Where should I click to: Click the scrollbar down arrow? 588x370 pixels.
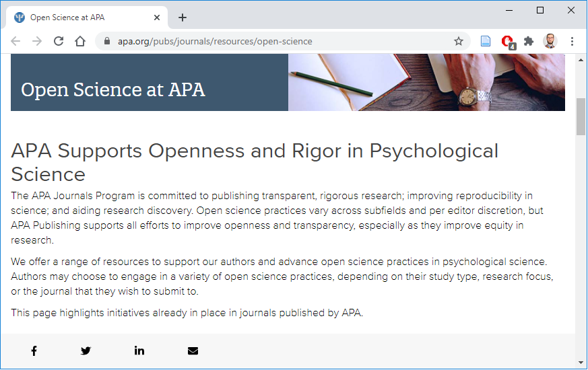[581, 363]
